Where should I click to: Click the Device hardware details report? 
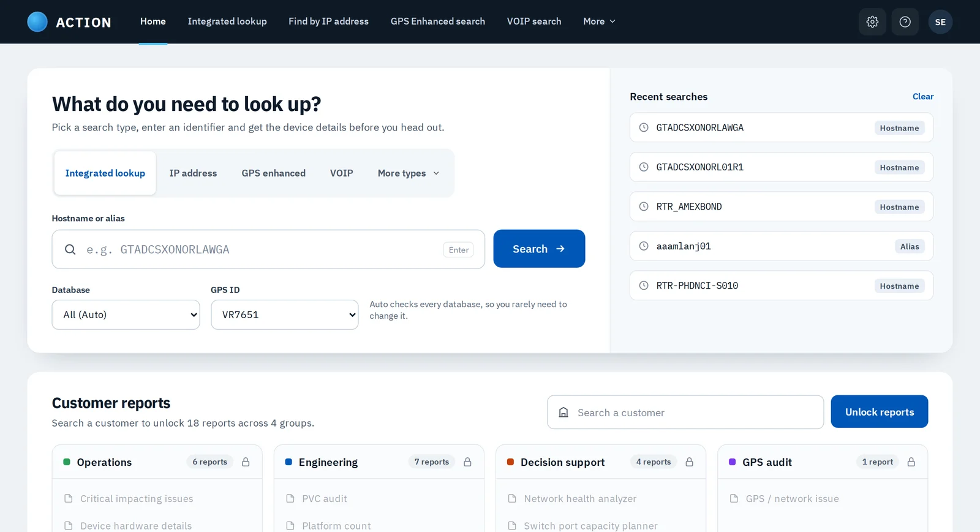pos(136,526)
